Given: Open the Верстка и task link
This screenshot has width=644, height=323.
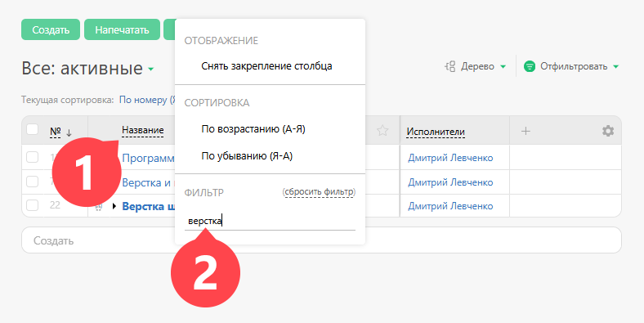Looking at the screenshot, I should click(145, 183).
